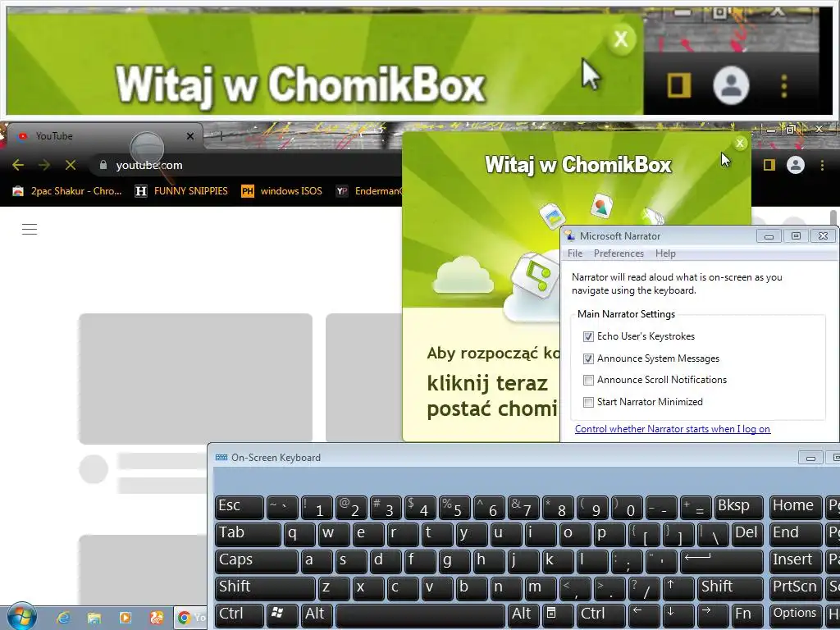Click the down arrow key

tap(678, 615)
